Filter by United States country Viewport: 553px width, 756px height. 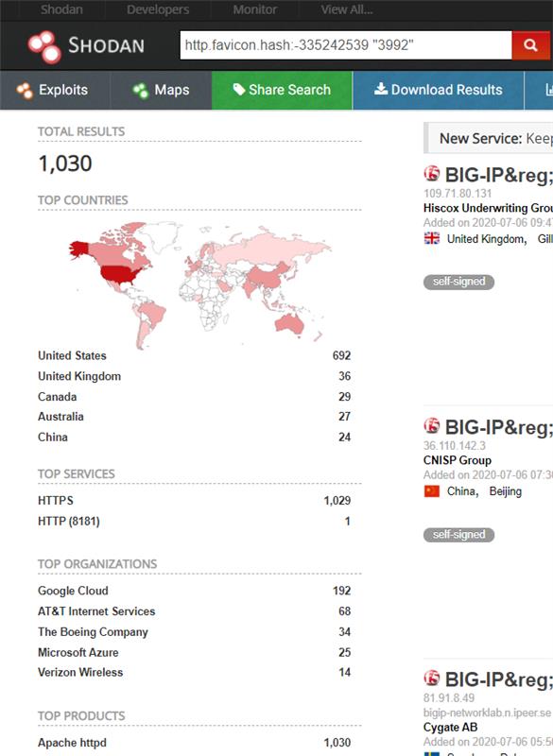pos(73,356)
